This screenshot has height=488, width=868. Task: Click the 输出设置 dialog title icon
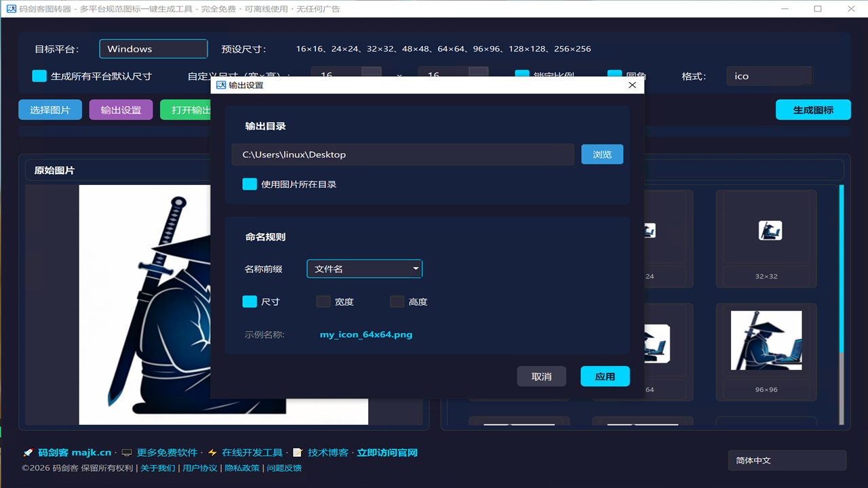pyautogui.click(x=220, y=85)
